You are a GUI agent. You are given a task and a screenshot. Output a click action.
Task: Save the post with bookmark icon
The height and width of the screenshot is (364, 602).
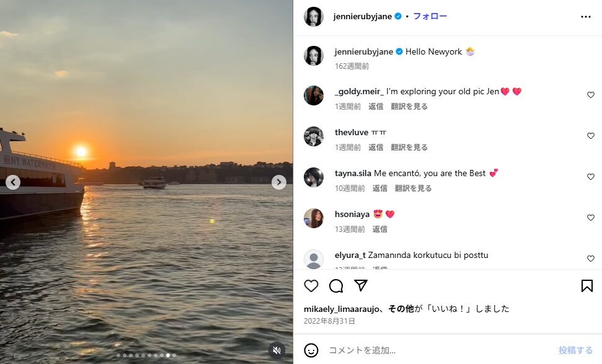[x=587, y=286]
